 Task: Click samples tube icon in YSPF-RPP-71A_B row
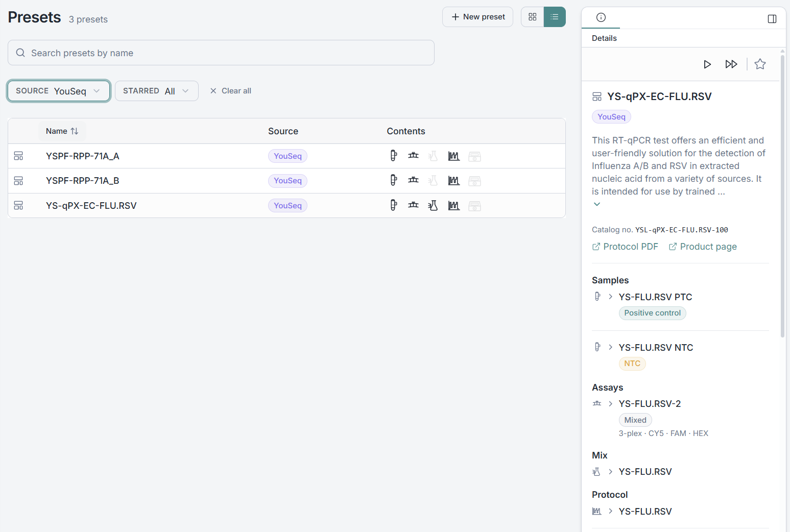(x=393, y=180)
